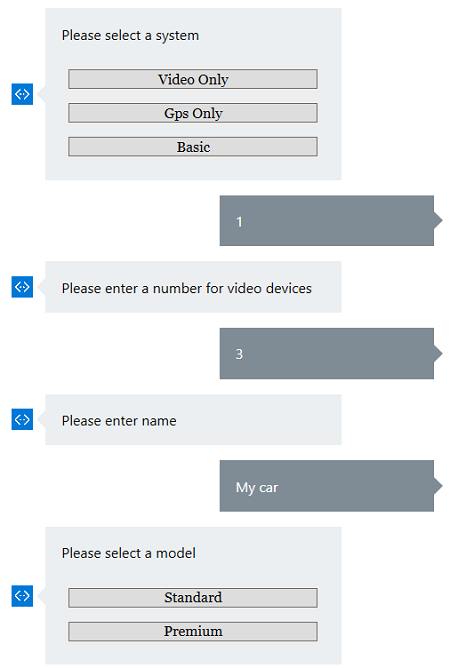This screenshot has height=668, width=450.
Task: Choose the Premium model button
Action: pos(193,631)
